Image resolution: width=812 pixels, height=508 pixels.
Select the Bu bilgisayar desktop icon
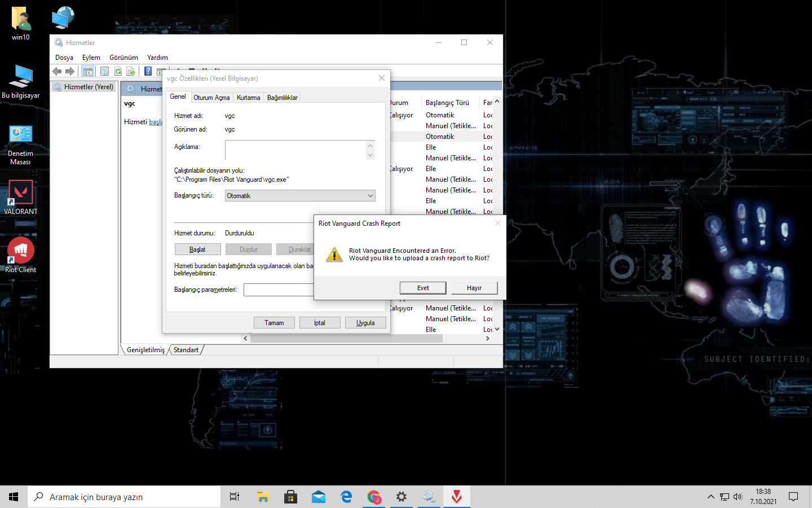[21, 82]
